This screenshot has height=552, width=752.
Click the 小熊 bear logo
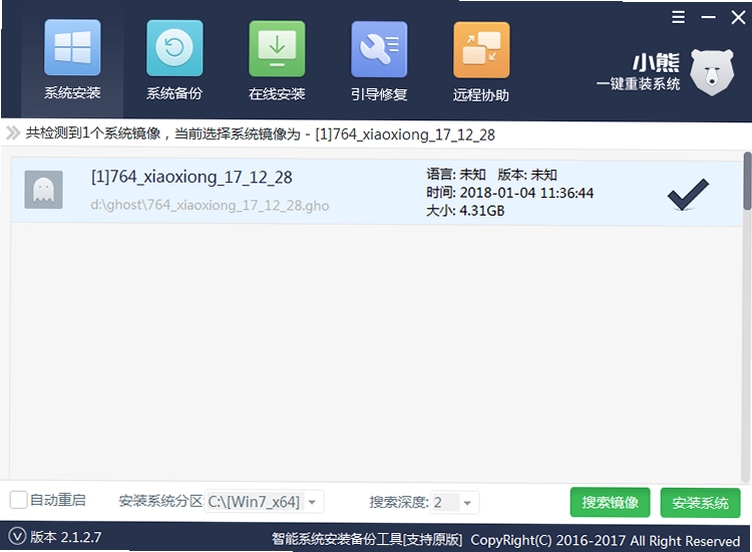712,72
